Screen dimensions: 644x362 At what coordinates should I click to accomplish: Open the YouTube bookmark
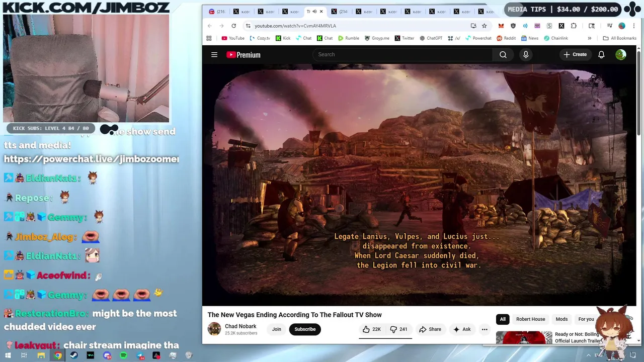pyautogui.click(x=233, y=38)
